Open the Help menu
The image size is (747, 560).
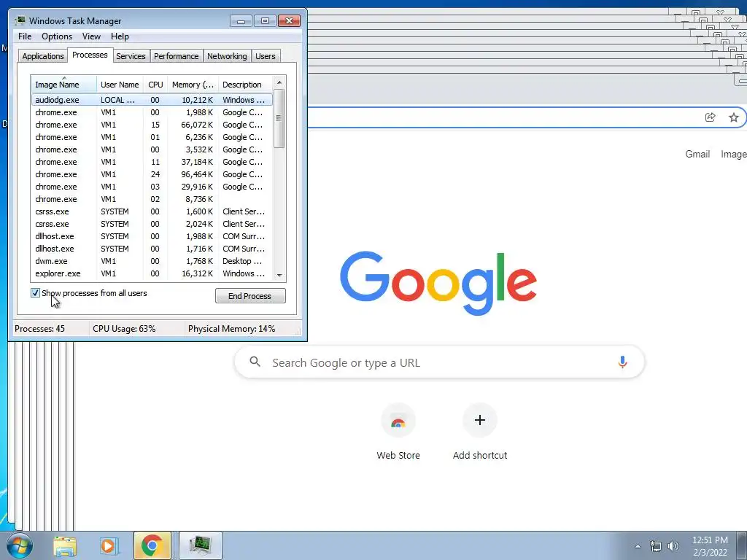coord(120,36)
